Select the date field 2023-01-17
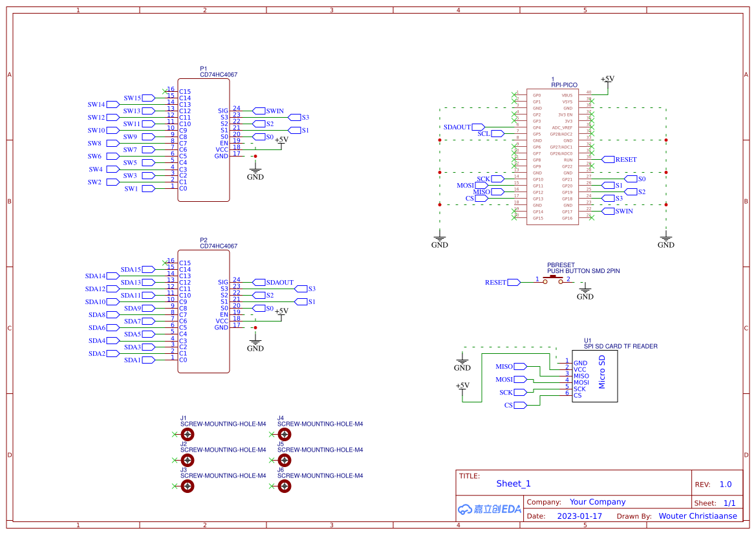 click(579, 516)
